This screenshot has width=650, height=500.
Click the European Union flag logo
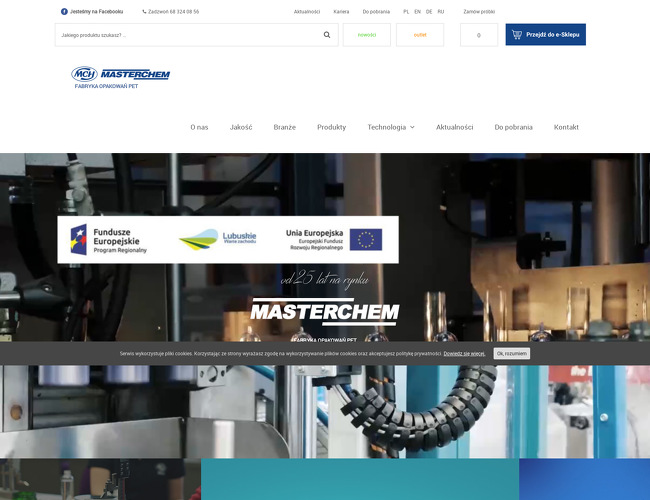[366, 240]
